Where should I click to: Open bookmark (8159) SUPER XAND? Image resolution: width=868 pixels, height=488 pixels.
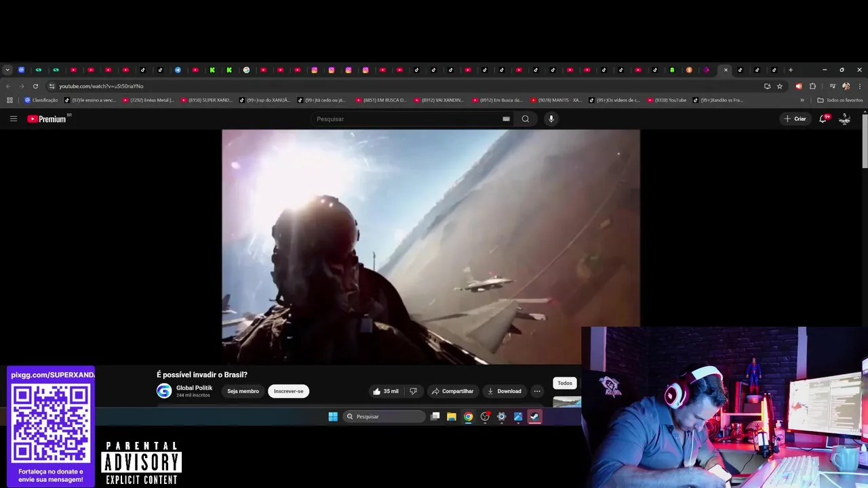pyautogui.click(x=207, y=100)
